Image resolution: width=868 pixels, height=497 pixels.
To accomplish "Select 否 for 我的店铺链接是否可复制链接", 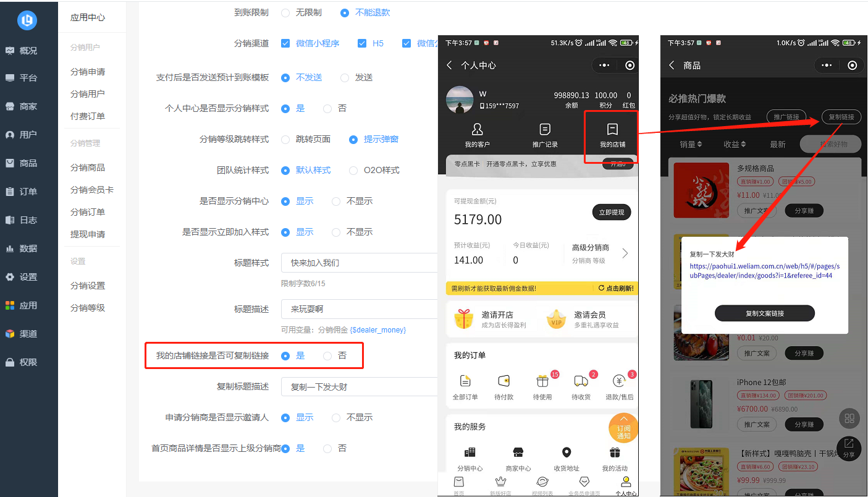I will (x=328, y=355).
